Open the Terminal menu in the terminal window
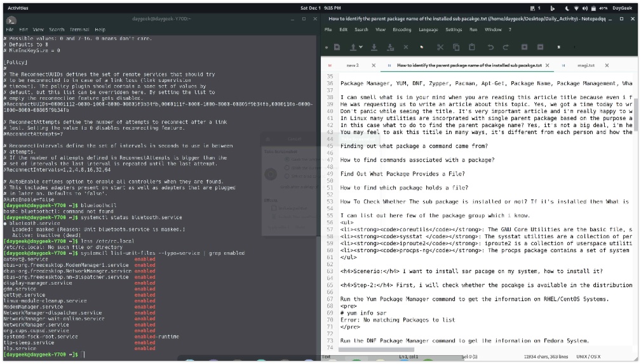This screenshot has height=364, width=641. point(79,30)
